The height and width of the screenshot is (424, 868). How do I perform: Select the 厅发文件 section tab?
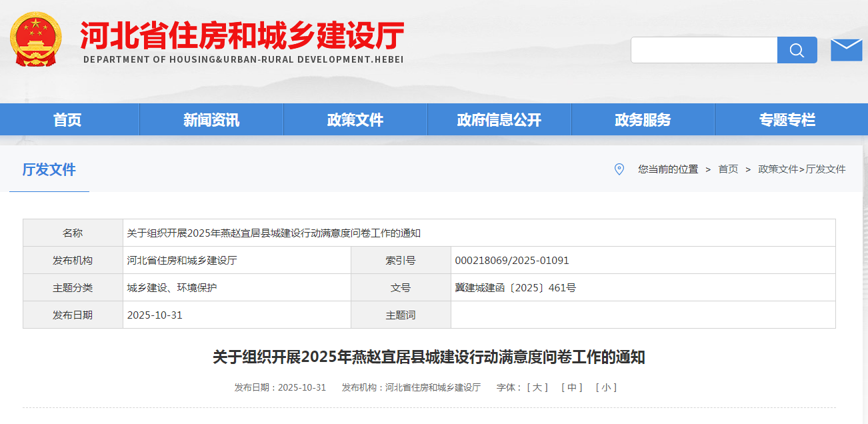(49, 169)
